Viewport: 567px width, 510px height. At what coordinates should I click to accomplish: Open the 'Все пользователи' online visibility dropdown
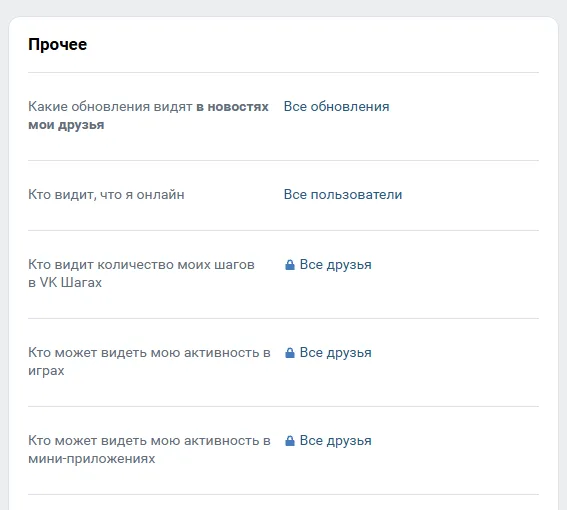[x=343, y=194]
